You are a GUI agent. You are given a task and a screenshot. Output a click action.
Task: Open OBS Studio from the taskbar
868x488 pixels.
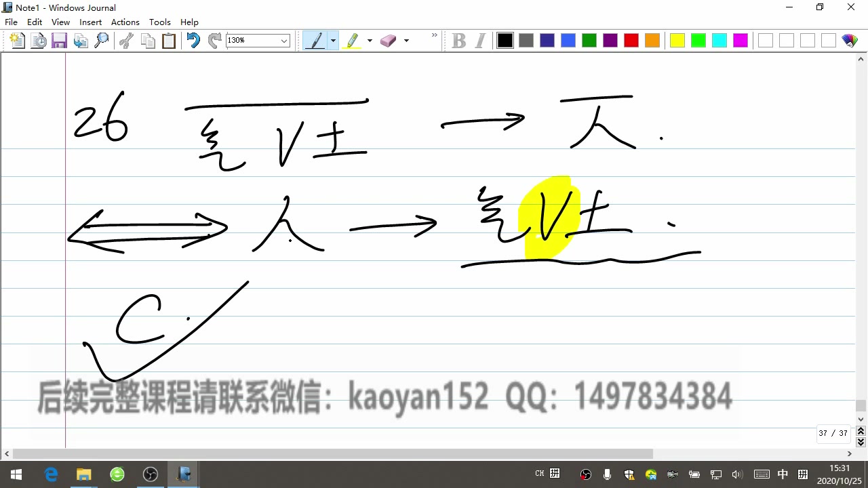click(151, 474)
